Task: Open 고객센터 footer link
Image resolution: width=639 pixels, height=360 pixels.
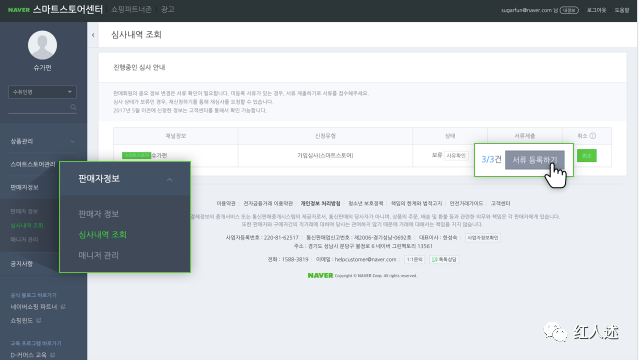Action: point(500,203)
